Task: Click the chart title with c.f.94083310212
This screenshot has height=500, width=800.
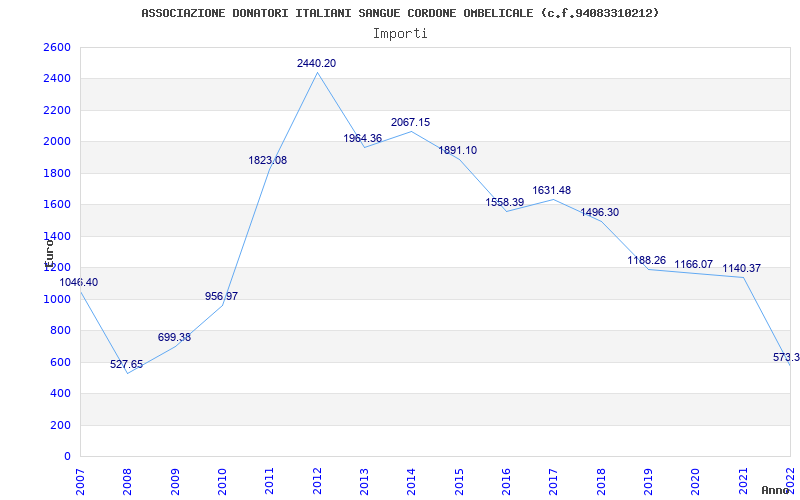Action: click(400, 13)
